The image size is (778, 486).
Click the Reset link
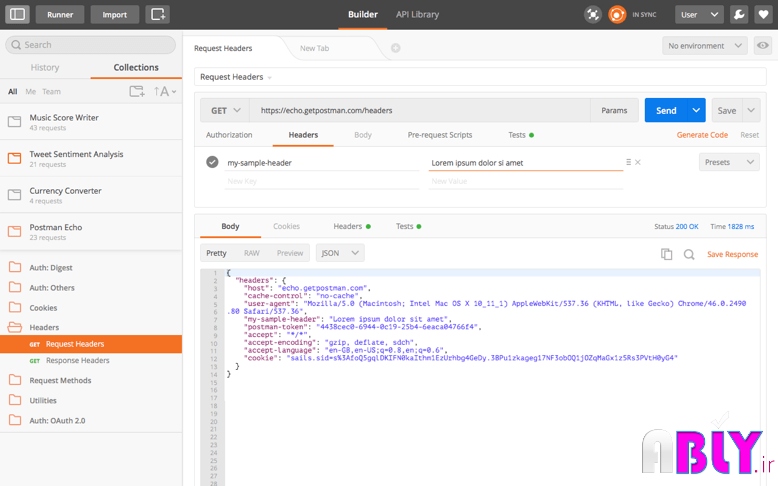click(x=749, y=135)
